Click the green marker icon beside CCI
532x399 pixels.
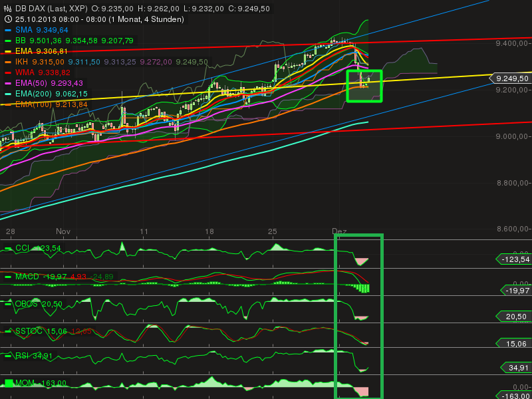tap(7, 247)
